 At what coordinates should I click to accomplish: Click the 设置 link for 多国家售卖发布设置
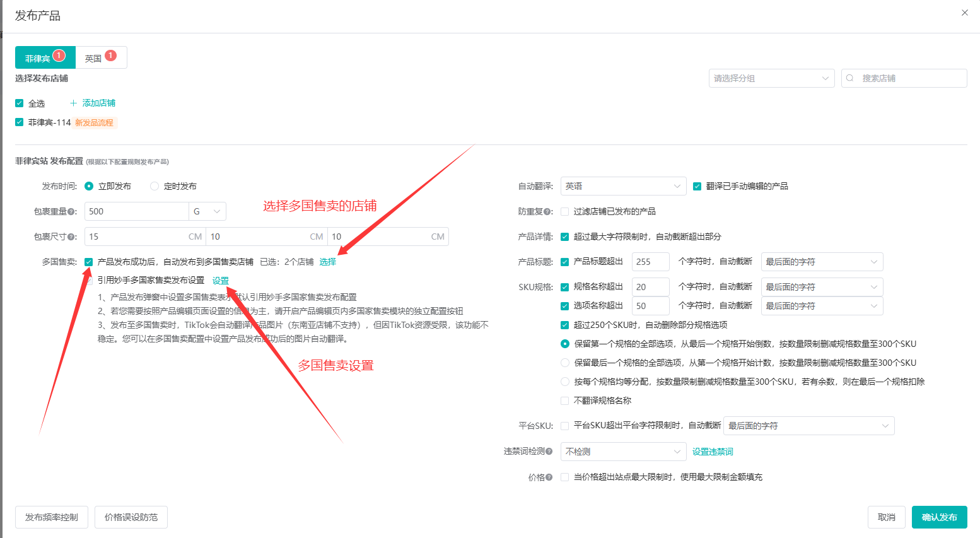click(x=221, y=281)
